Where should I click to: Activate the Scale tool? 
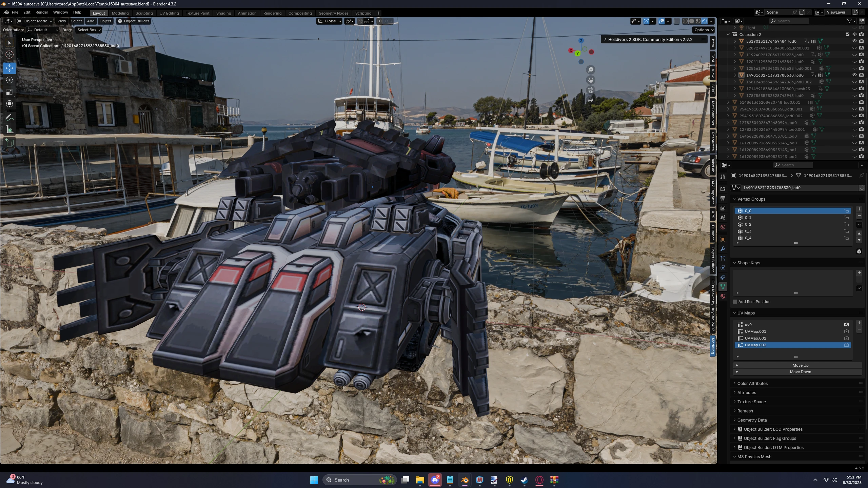click(9, 92)
